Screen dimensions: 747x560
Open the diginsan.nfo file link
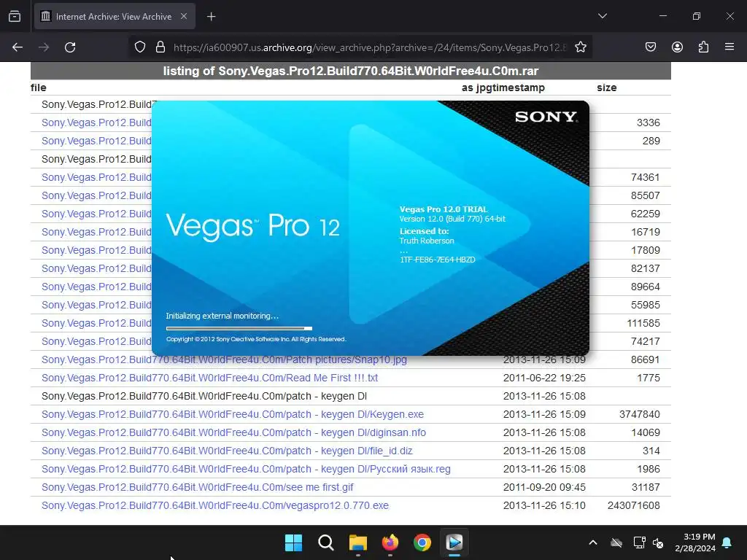pos(233,432)
